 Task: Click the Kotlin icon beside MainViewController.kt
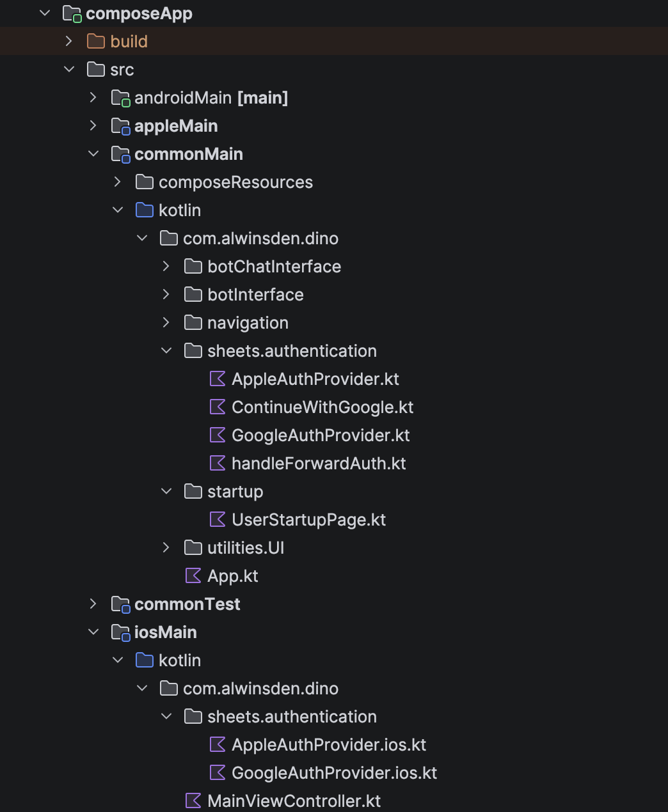coord(193,800)
